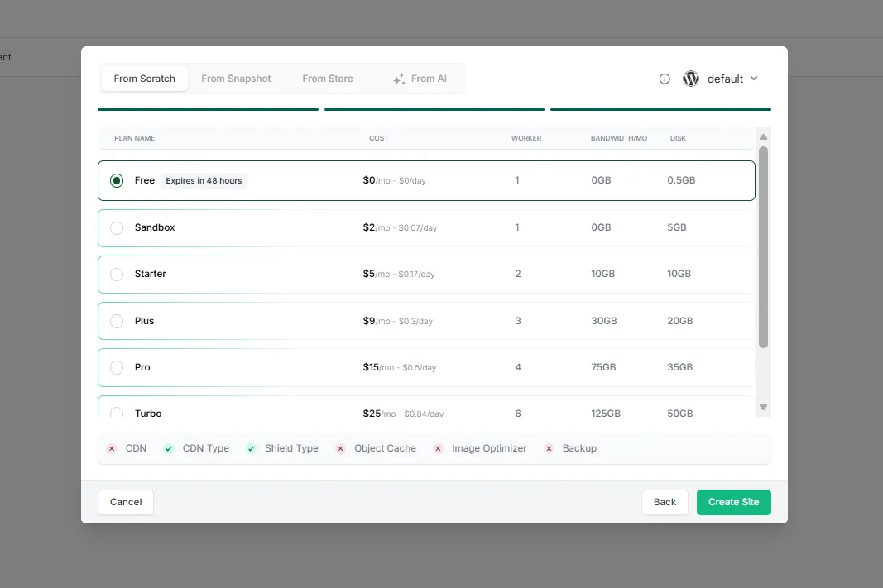Click the second progress step bar

(x=434, y=109)
